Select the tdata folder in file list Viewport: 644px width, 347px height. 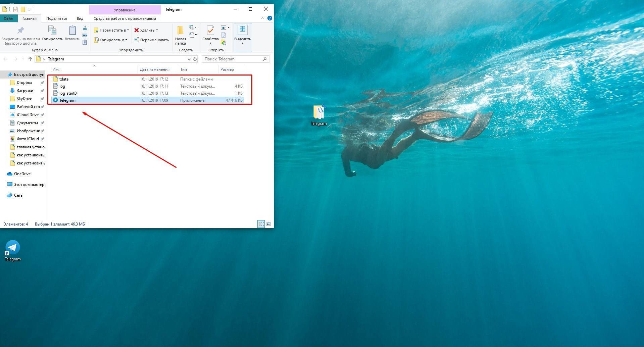[x=64, y=79]
